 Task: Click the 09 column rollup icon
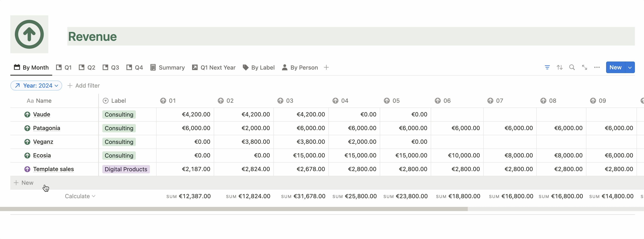[x=593, y=101]
